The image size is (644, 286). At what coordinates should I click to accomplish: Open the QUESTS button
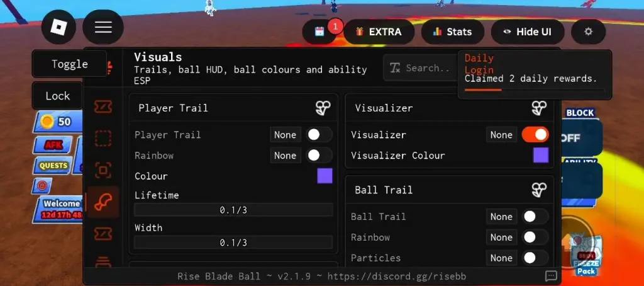pos(53,166)
